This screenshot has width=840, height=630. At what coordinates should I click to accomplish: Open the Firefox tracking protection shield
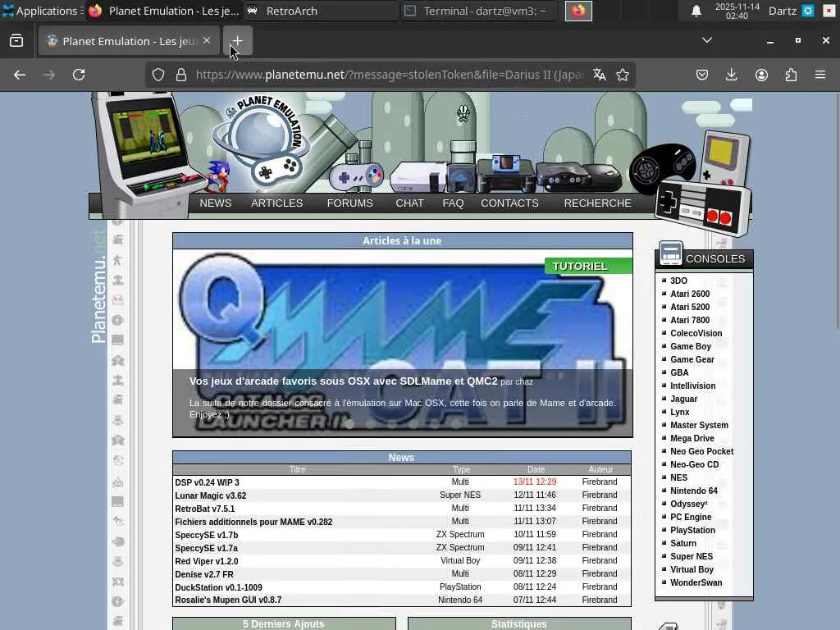coord(158,75)
